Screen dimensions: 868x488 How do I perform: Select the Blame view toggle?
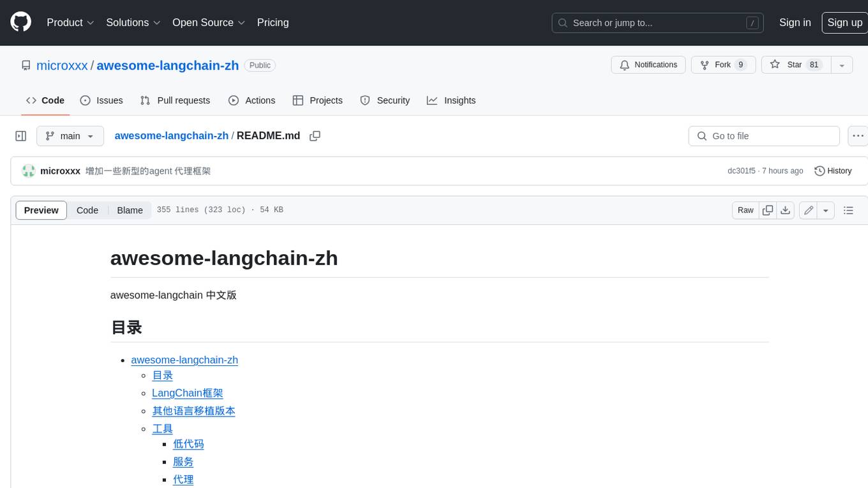tap(130, 210)
